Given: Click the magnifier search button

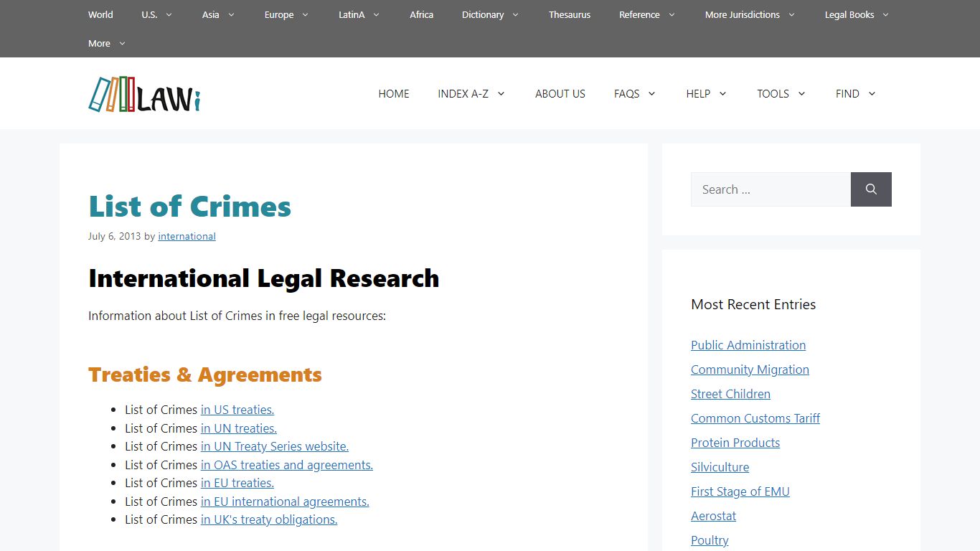Looking at the screenshot, I should (871, 189).
